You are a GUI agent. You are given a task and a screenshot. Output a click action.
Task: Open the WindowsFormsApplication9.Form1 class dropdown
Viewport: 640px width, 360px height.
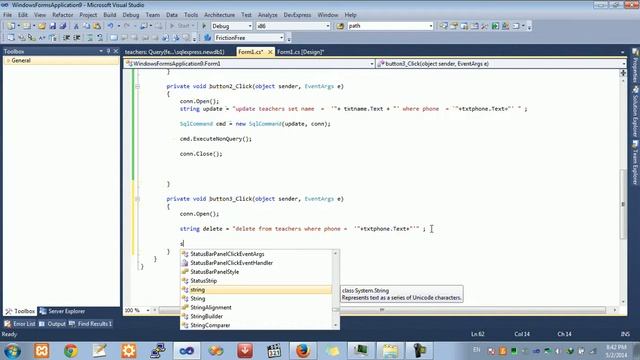371,64
